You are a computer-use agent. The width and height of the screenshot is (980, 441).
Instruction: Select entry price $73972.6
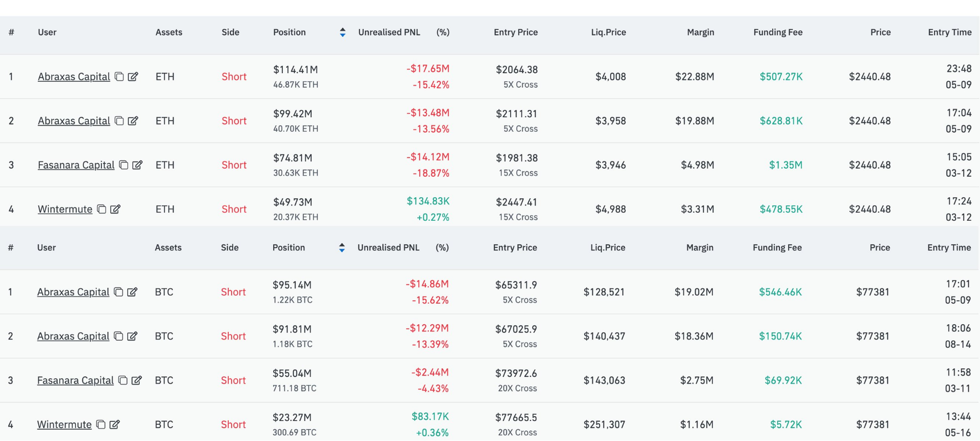pos(516,373)
